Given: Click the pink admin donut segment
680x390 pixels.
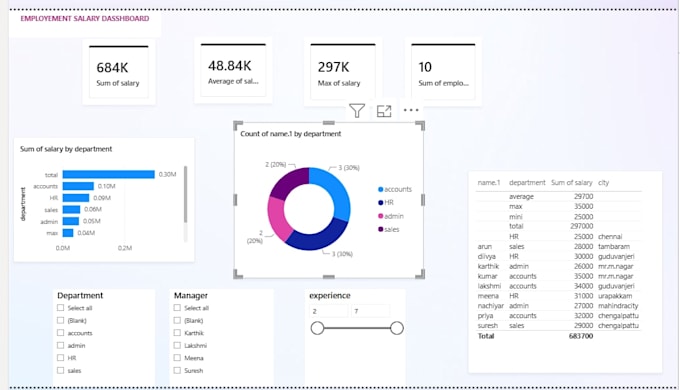Looking at the screenshot, I should coord(278,218).
